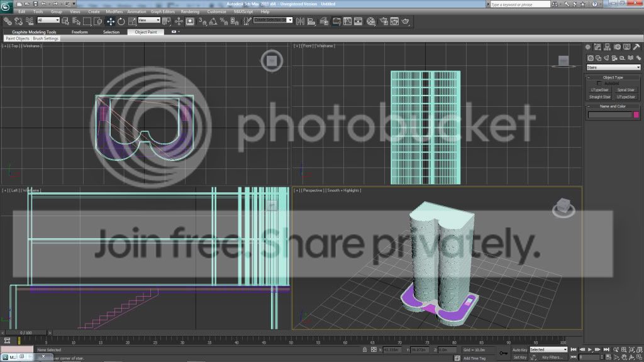Open the 'Selected' key mode dropdown
Screen dimensions: 644x362
pos(548,349)
